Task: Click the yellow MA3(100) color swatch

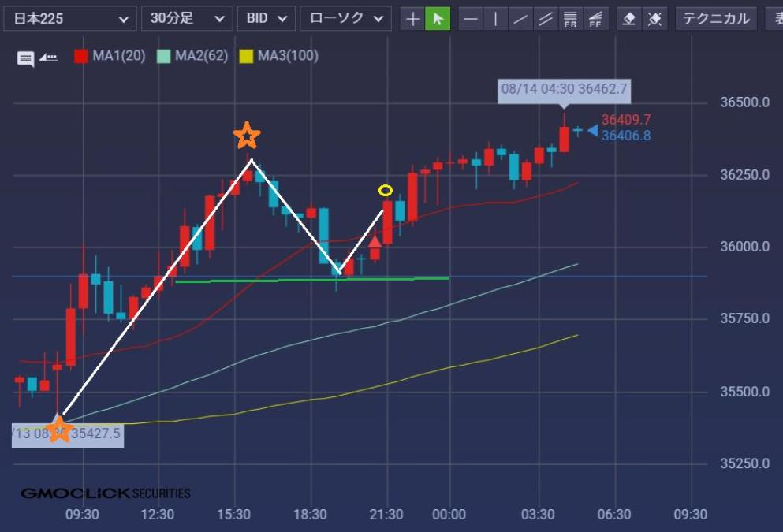Action: 246,56
